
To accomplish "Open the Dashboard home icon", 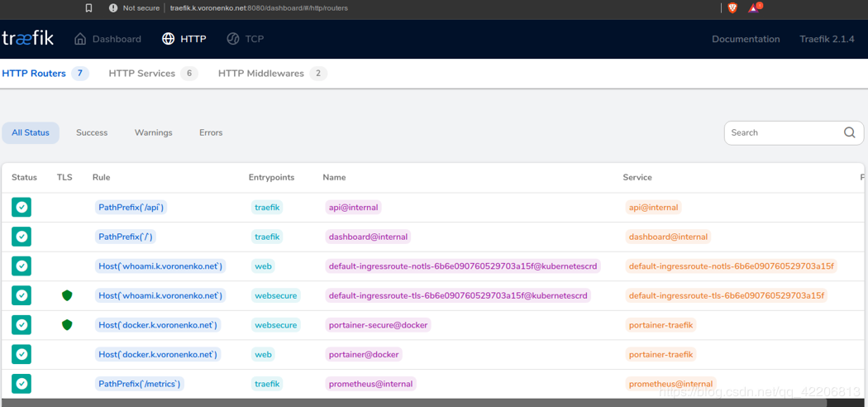I will coord(80,39).
